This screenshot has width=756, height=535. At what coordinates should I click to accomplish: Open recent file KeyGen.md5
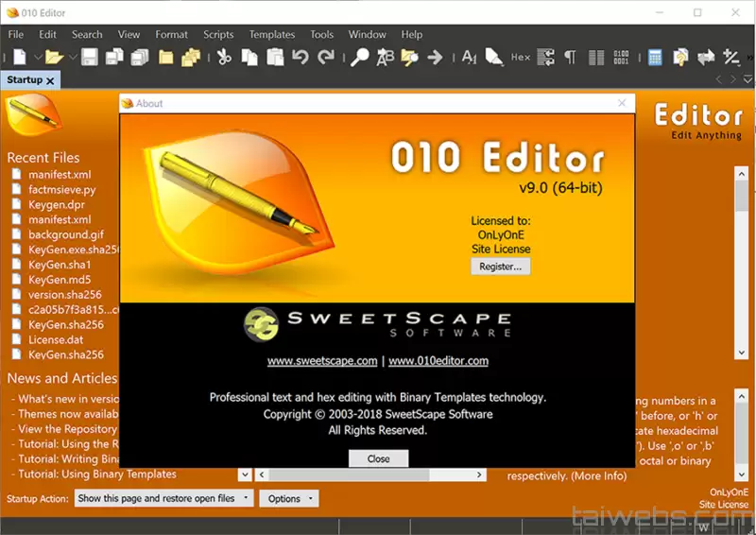[60, 280]
